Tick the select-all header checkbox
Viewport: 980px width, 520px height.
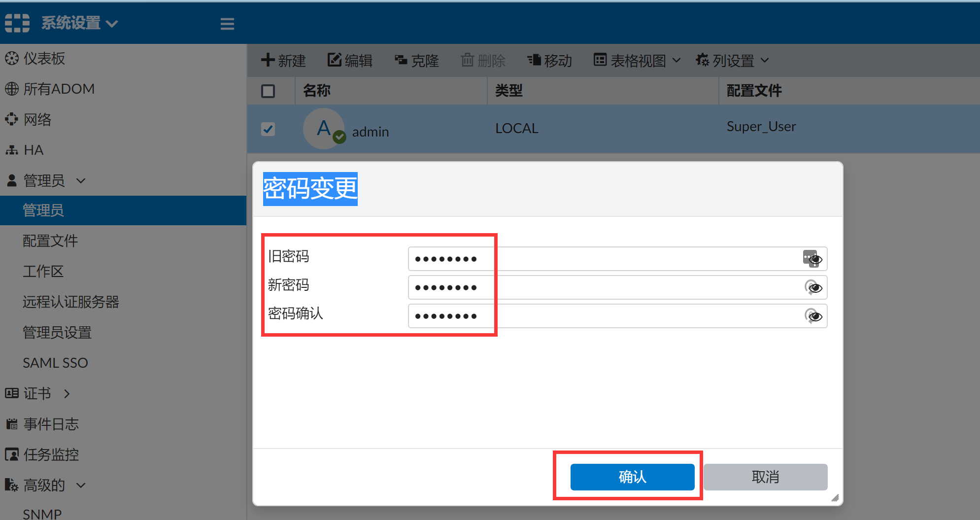pos(268,91)
